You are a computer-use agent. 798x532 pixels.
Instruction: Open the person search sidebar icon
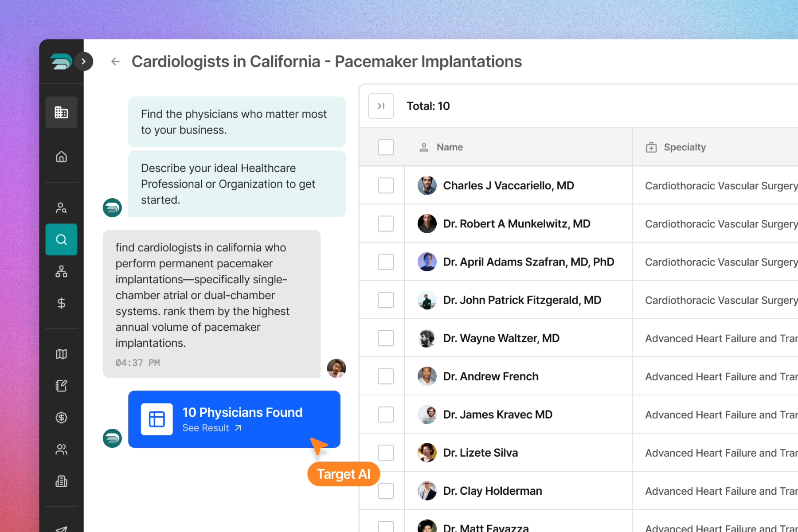[61, 207]
